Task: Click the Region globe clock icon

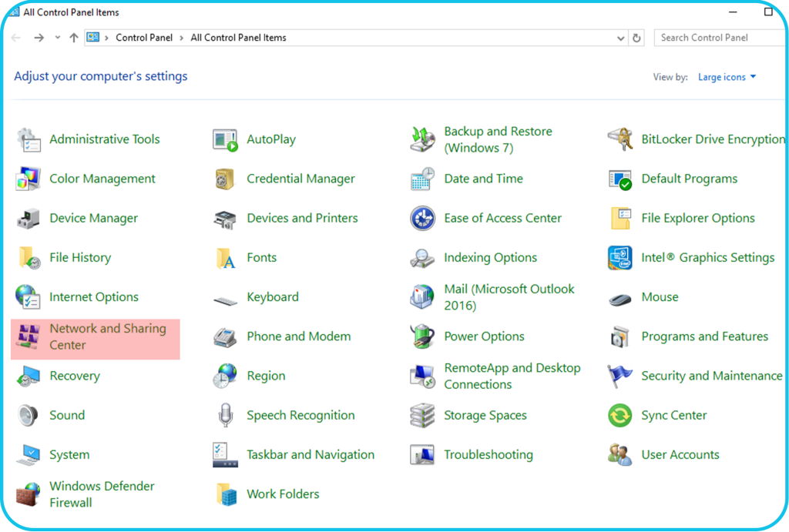Action: (x=225, y=376)
